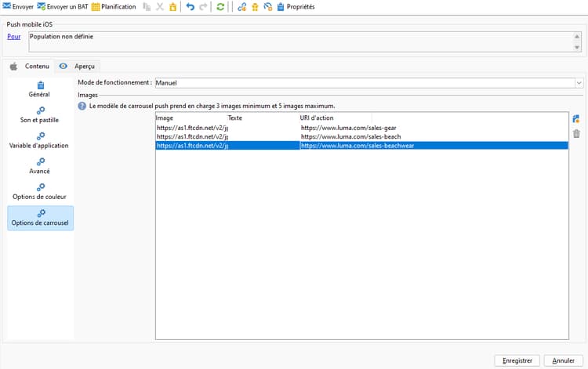588x369 pixels.
Task: Open Propriétés from the toolbar
Action: 296,6
